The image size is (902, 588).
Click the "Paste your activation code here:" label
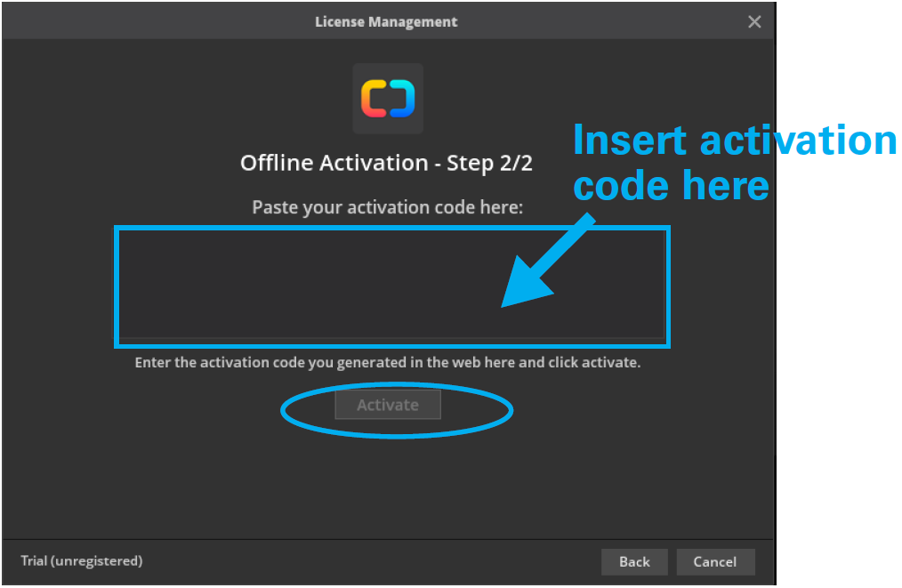(x=388, y=207)
